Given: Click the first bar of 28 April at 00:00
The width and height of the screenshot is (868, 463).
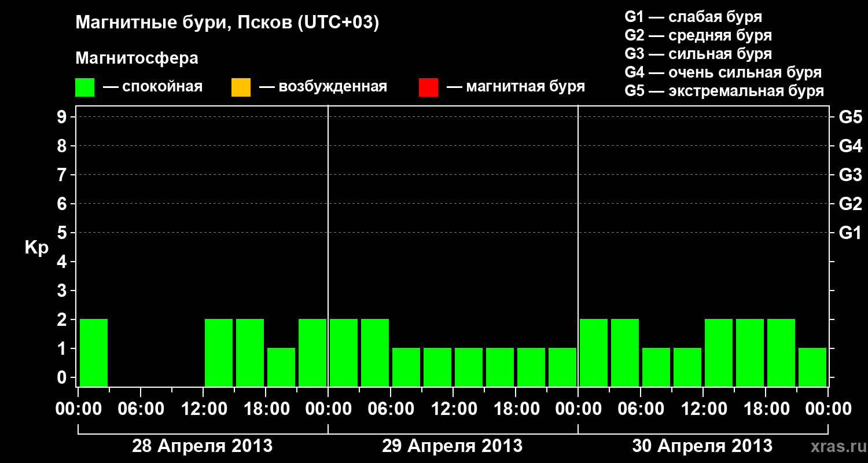Looking at the screenshot, I should (94, 352).
